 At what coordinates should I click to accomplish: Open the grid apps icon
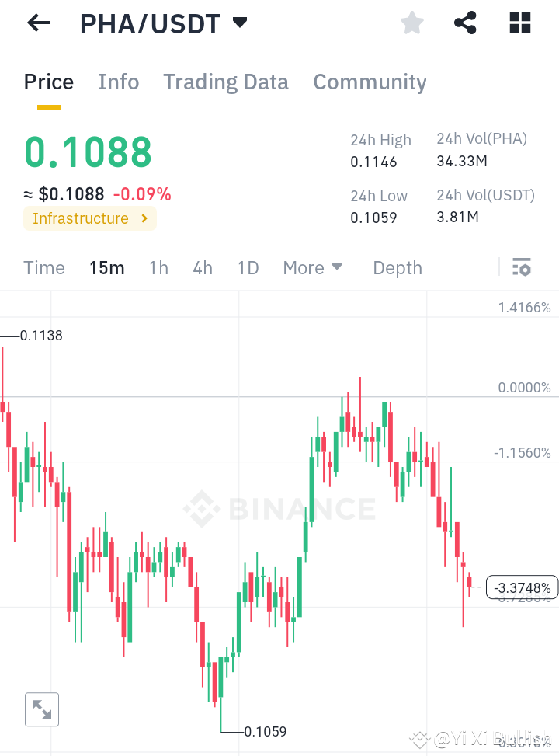519,23
